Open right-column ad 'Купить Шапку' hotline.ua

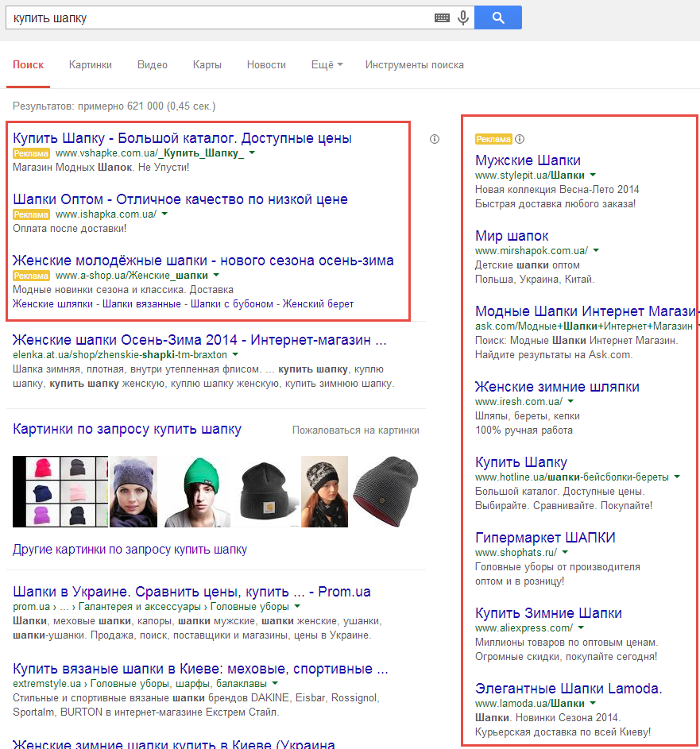(x=520, y=462)
